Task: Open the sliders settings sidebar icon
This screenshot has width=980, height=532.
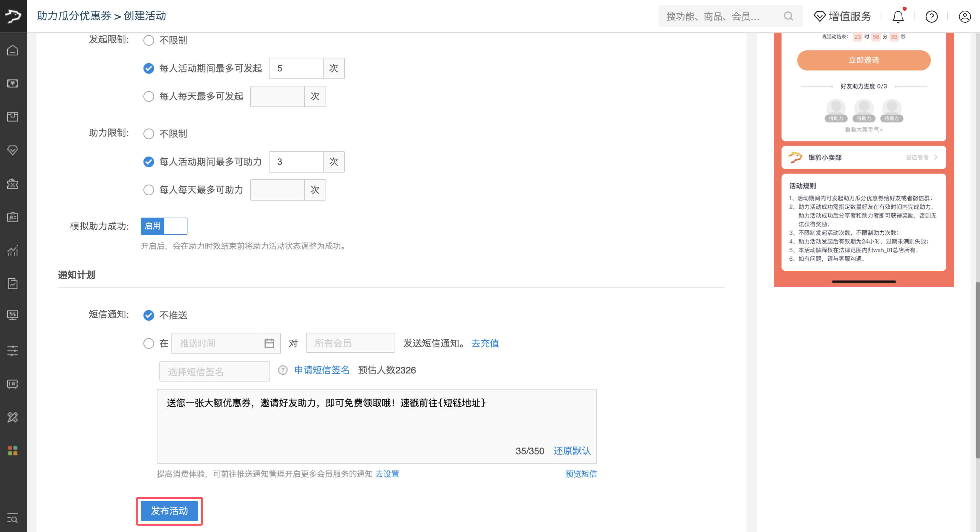Action: pos(13,350)
